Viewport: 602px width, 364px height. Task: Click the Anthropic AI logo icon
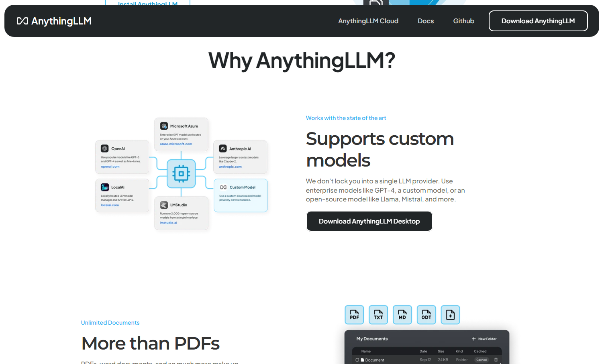point(223,148)
